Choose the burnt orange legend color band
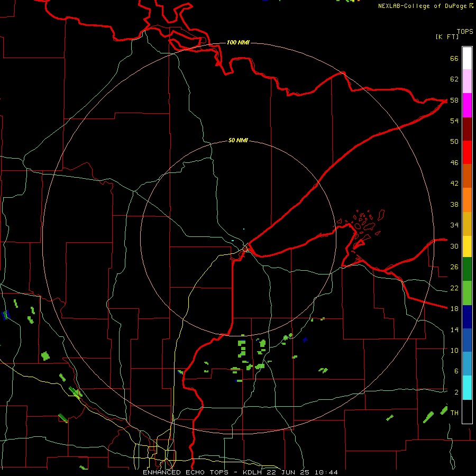Viewport: 476px width, 476px height. click(x=467, y=176)
